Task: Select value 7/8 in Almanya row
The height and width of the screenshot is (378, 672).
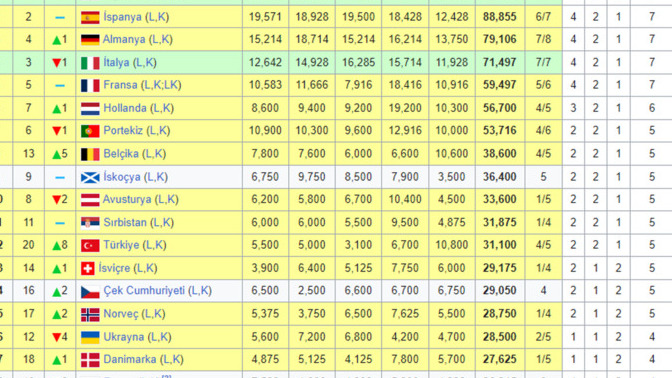Action: click(543, 40)
